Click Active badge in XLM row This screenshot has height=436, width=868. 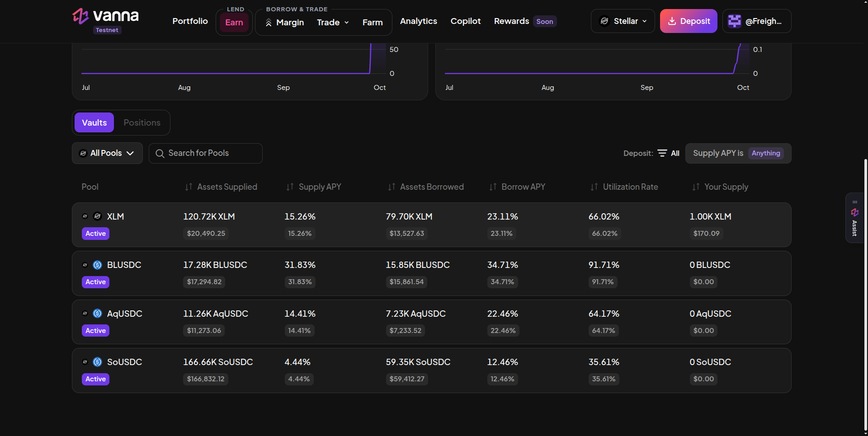pos(95,234)
